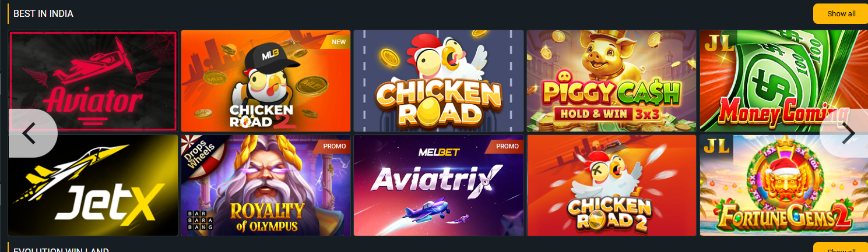Select Piggy Cash Hold & Win game

[612, 81]
